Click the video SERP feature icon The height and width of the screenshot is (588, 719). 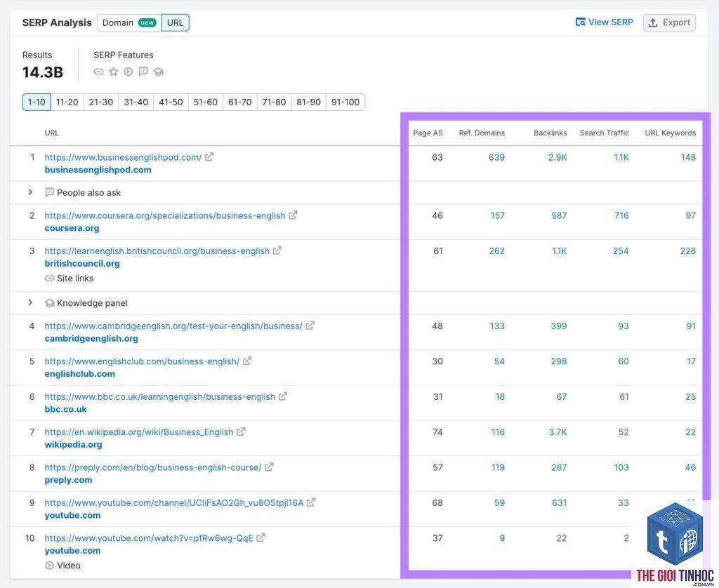tap(128, 72)
